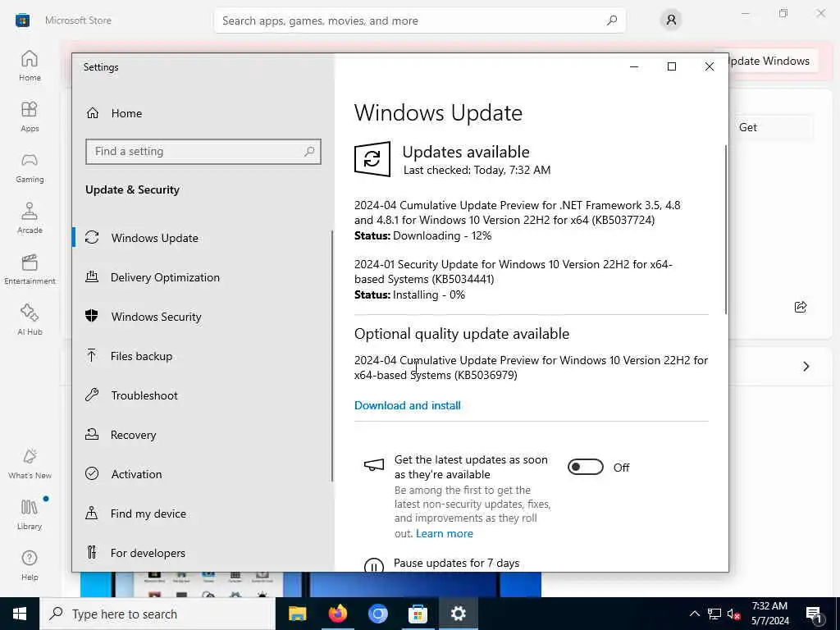Show hidden system tray icons
Image resolution: width=840 pixels, height=630 pixels.
[x=694, y=614]
